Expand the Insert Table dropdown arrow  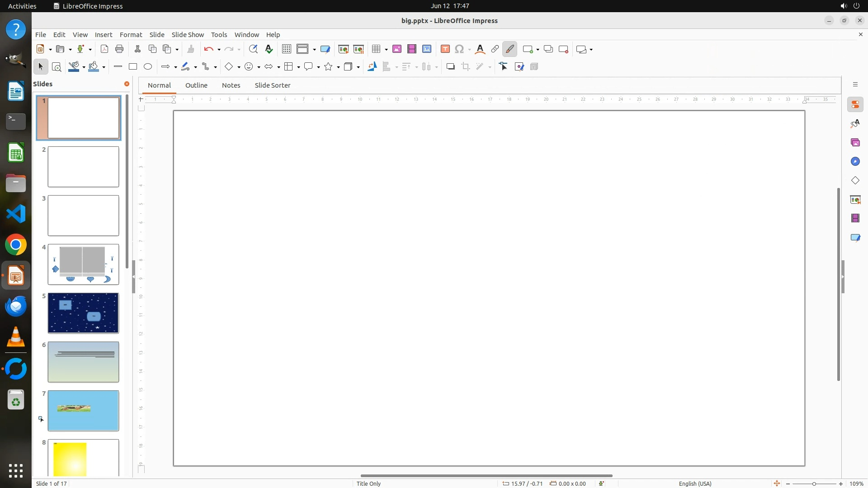point(386,50)
